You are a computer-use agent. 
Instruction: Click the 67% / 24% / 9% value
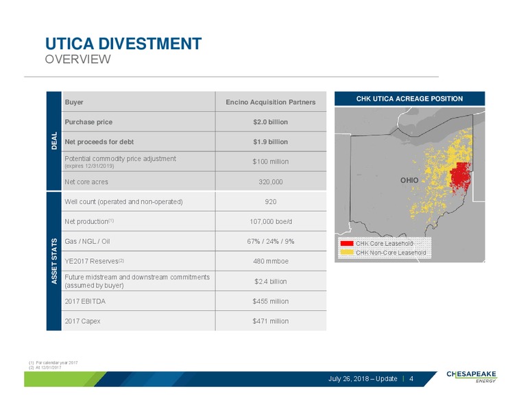pyautogui.click(x=270, y=241)
